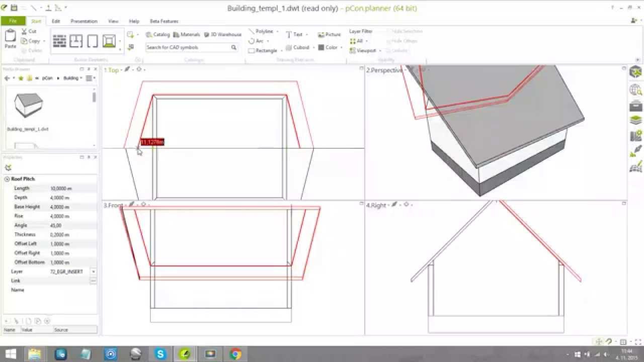644x362 pixels.
Task: Click the Angle value 45,00
Action: click(x=56, y=225)
